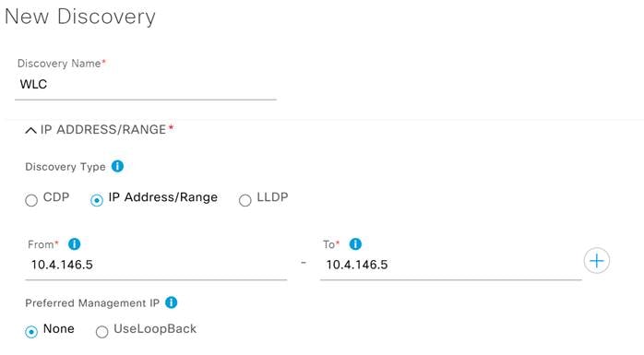Image resolution: width=644 pixels, height=355 pixels.
Task: Click the Discovery Type label text
Action: tap(66, 167)
